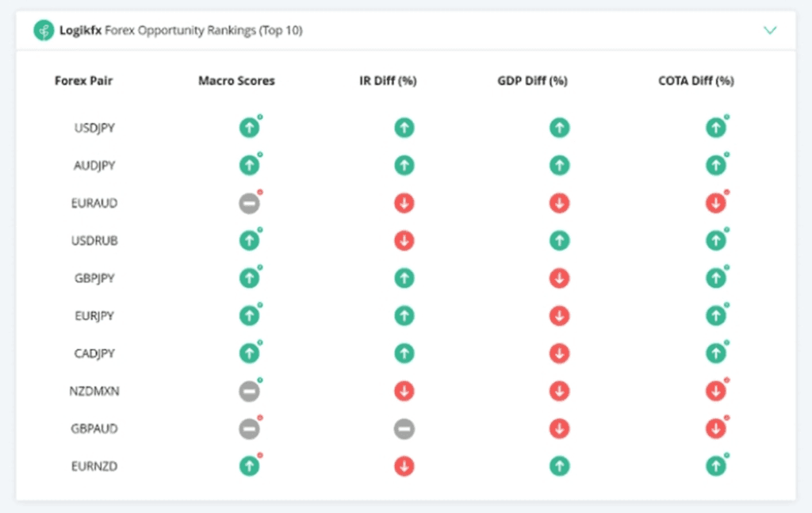812x513 pixels.
Task: Click USDRUB Macro Scores up arrow
Action: point(249,240)
